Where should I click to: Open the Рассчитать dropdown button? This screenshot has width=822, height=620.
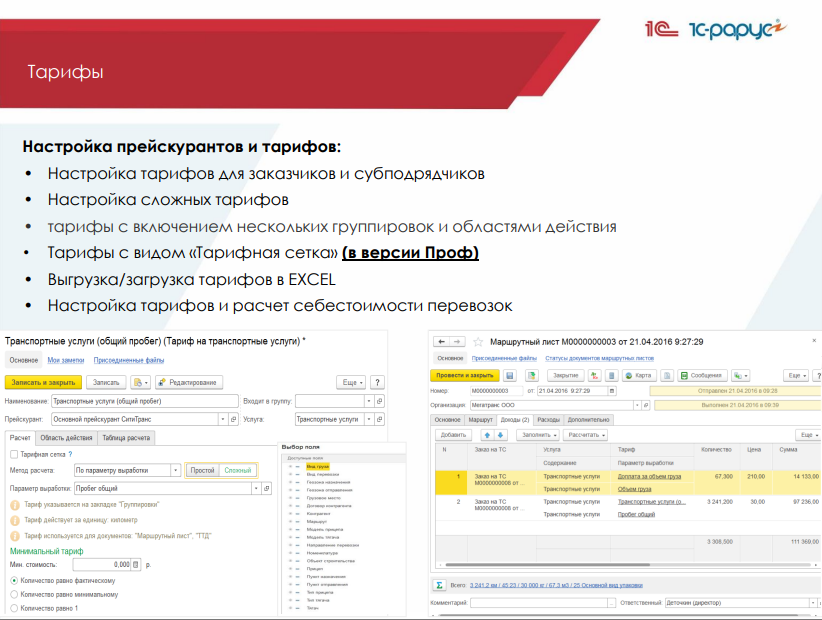(x=586, y=435)
